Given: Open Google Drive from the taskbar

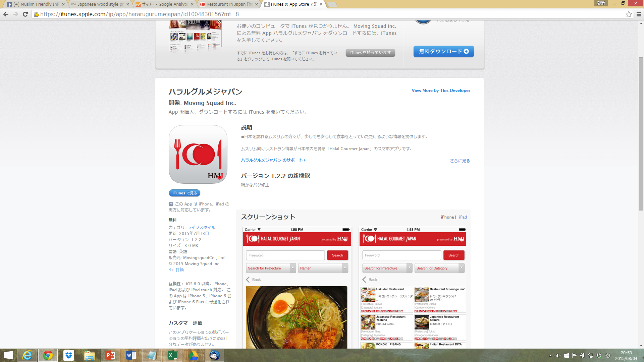Looking at the screenshot, I should click(x=194, y=355).
